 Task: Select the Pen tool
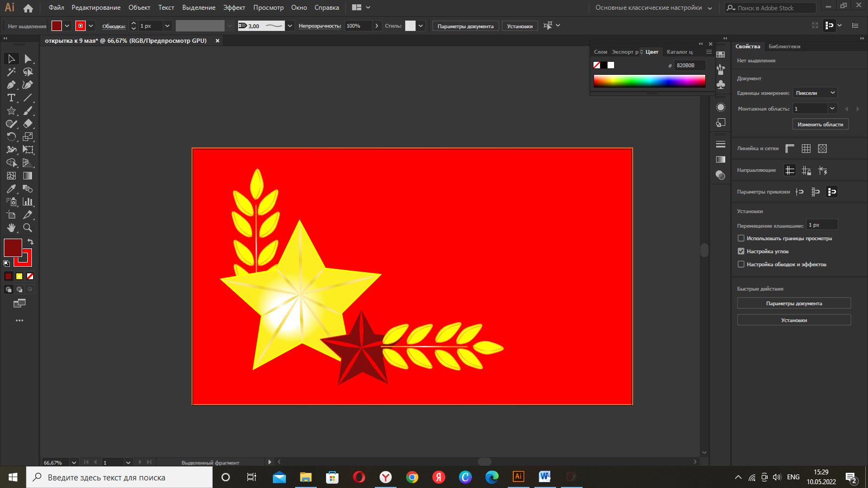(x=11, y=85)
